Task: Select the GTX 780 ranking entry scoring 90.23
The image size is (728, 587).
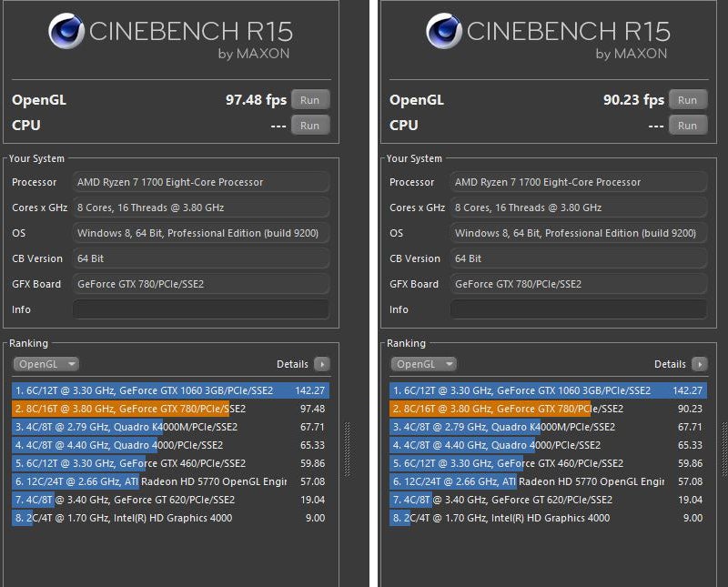Action: [x=547, y=409]
